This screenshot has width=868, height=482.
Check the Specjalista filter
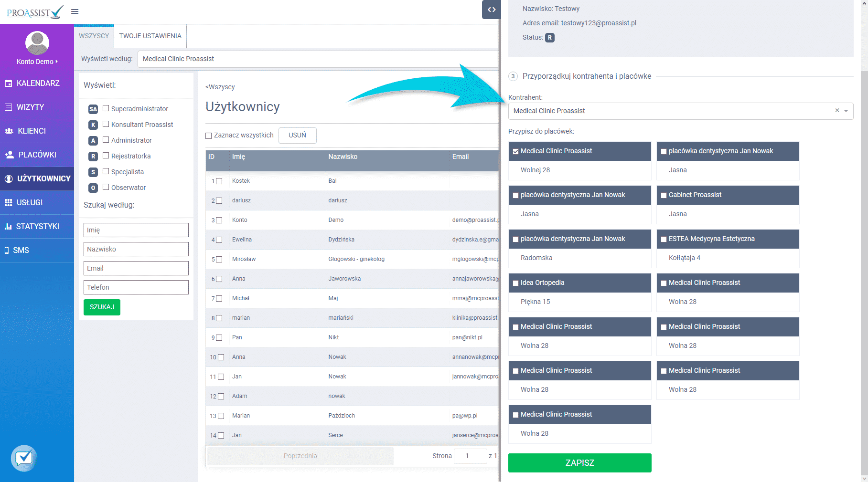106,171
